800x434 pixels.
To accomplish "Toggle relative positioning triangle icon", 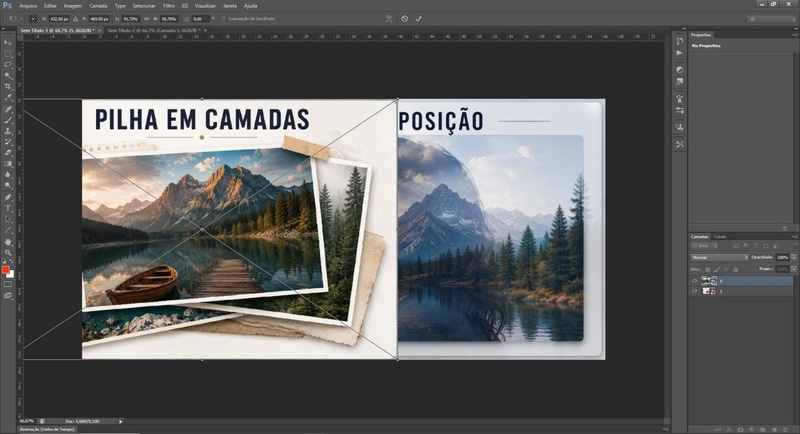I will 76,19.
